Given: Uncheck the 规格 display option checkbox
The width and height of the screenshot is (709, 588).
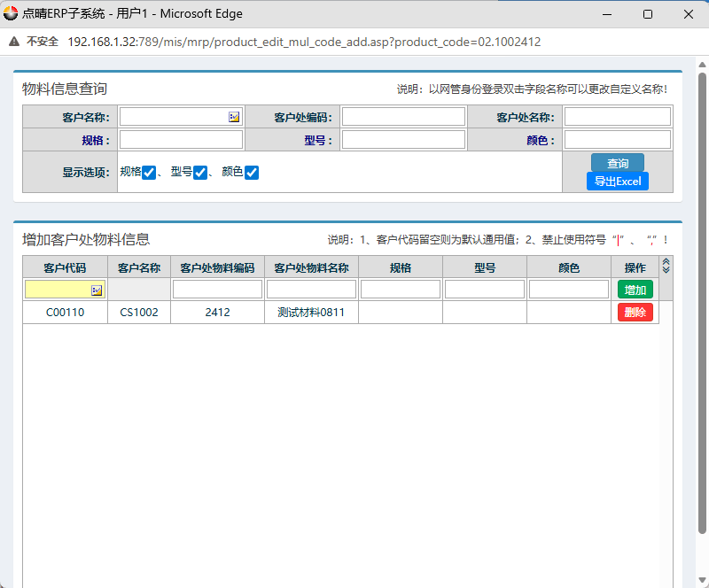Looking at the screenshot, I should click(x=149, y=172).
